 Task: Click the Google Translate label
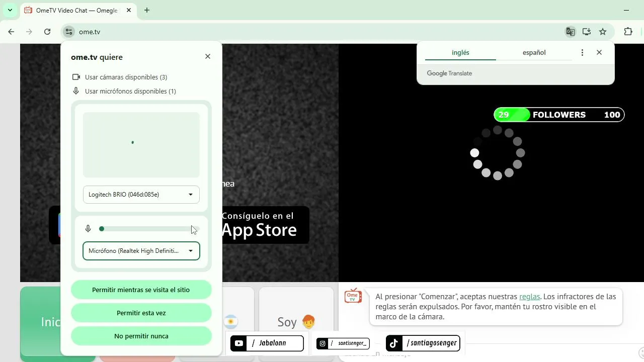449,73
